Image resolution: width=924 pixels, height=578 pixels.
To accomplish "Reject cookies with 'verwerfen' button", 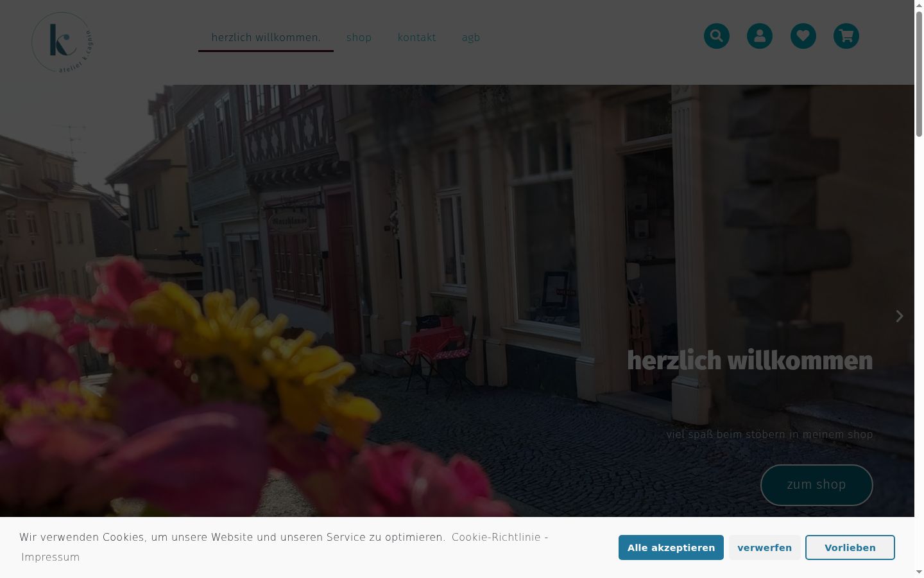I will click(764, 548).
